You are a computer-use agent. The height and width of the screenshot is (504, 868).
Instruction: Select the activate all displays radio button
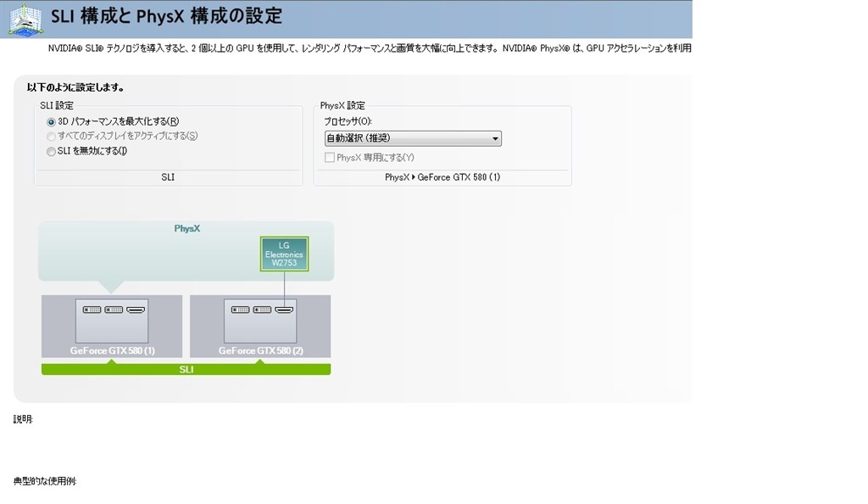(x=51, y=137)
